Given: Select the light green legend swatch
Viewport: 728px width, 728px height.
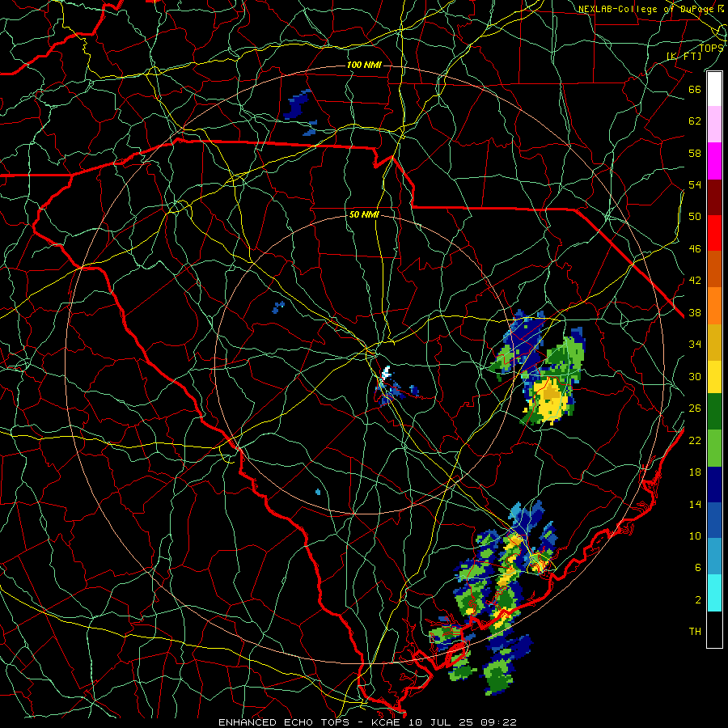Looking at the screenshot, I should coord(714,448).
